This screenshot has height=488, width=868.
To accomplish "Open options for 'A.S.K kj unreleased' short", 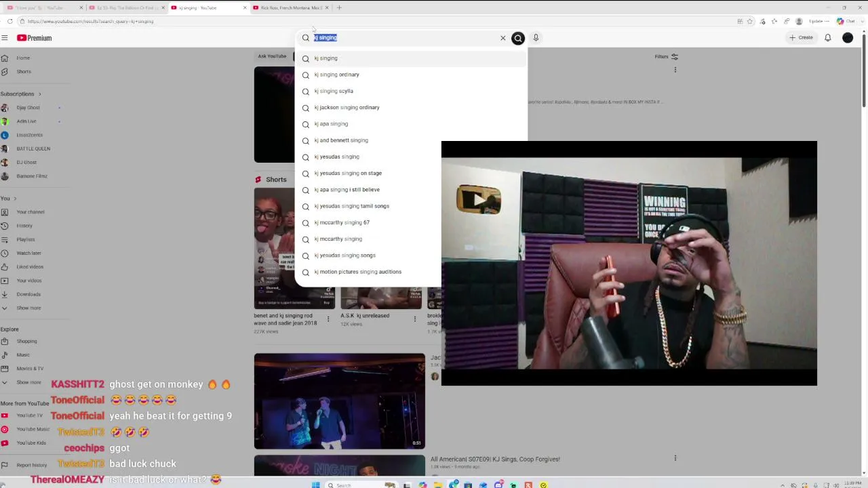I will click(415, 319).
